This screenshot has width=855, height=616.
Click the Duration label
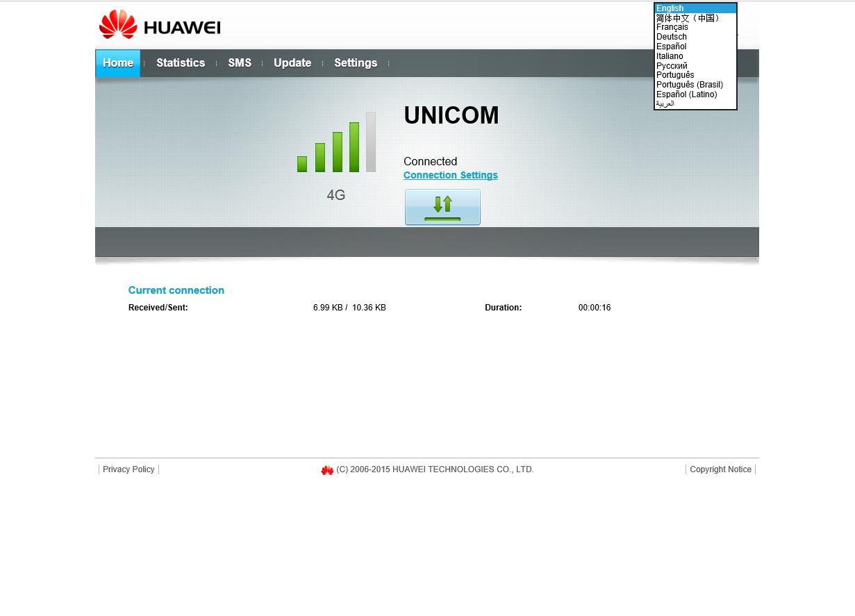pos(504,308)
